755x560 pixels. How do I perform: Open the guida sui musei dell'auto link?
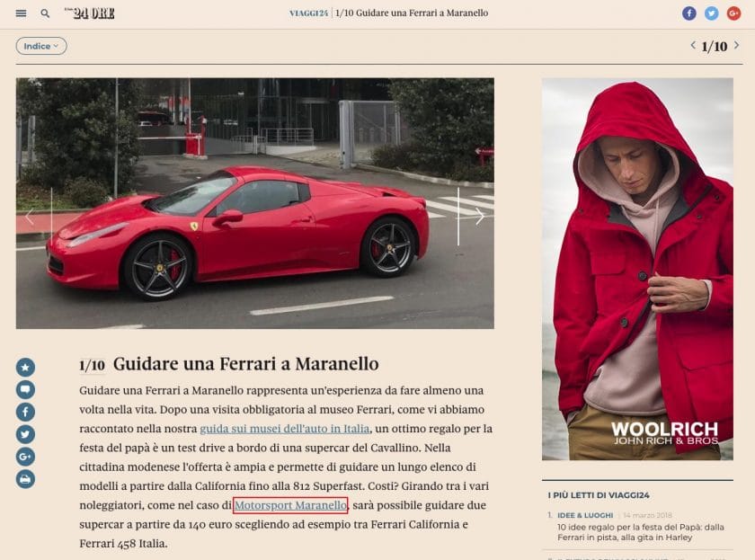point(285,429)
